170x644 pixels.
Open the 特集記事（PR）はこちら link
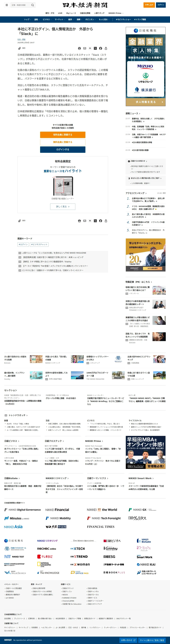click(139, 282)
